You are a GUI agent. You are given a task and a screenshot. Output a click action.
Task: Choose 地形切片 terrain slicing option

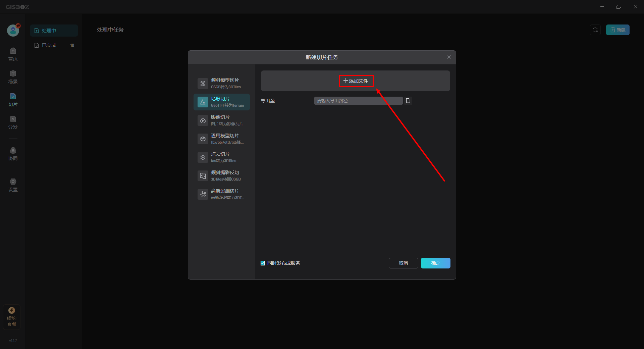222,102
